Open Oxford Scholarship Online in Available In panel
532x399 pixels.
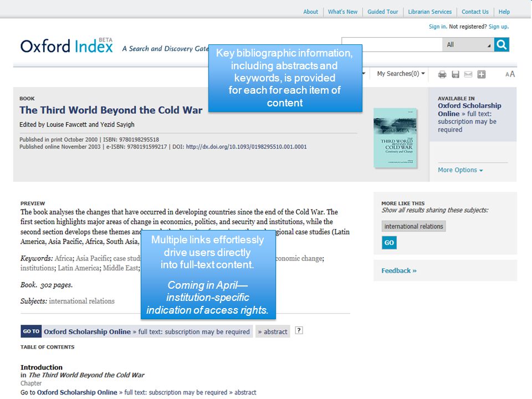click(469, 110)
